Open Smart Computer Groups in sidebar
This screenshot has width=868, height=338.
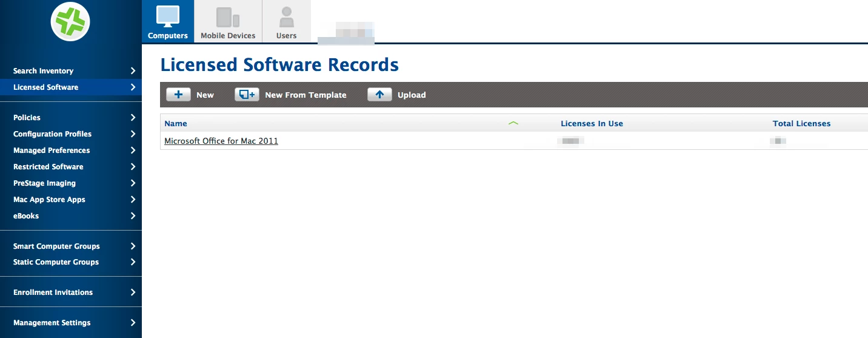[56, 246]
